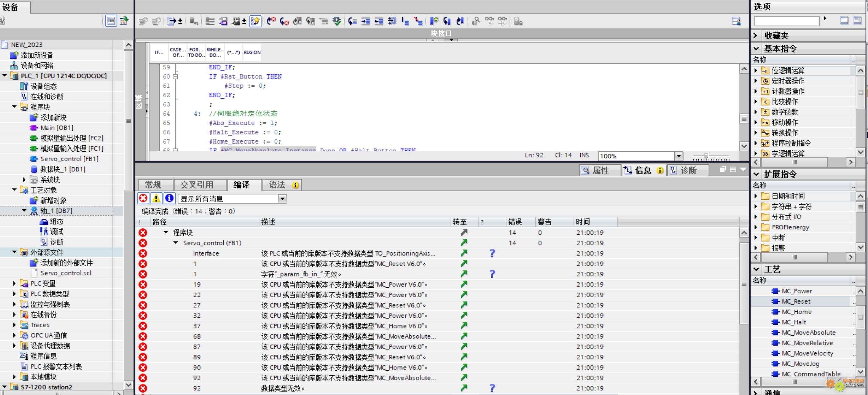Toggle the project tree second view button
This screenshot has width=868, height=395.
point(124,21)
